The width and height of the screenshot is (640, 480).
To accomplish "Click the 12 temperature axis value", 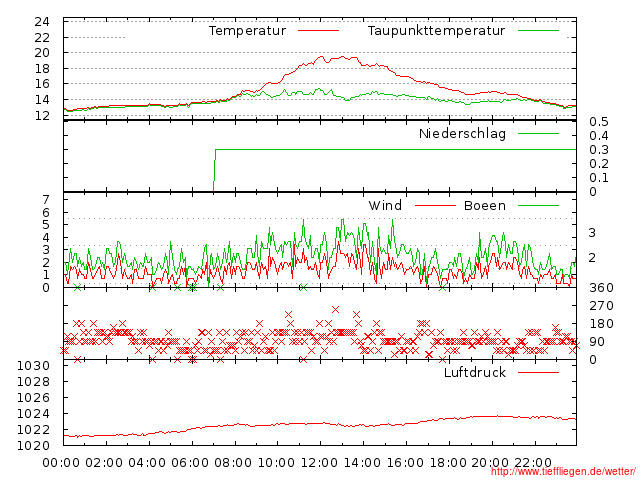I will 42,116.
